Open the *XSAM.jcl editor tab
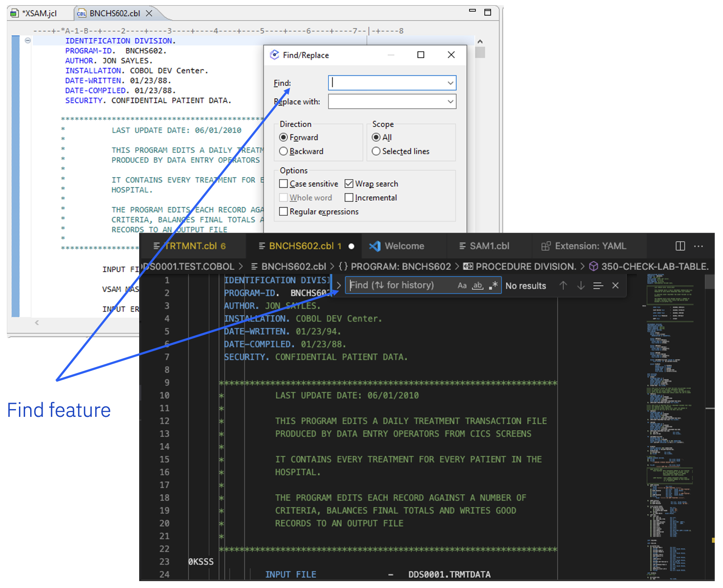This screenshot has width=723, height=588. pos(39,13)
